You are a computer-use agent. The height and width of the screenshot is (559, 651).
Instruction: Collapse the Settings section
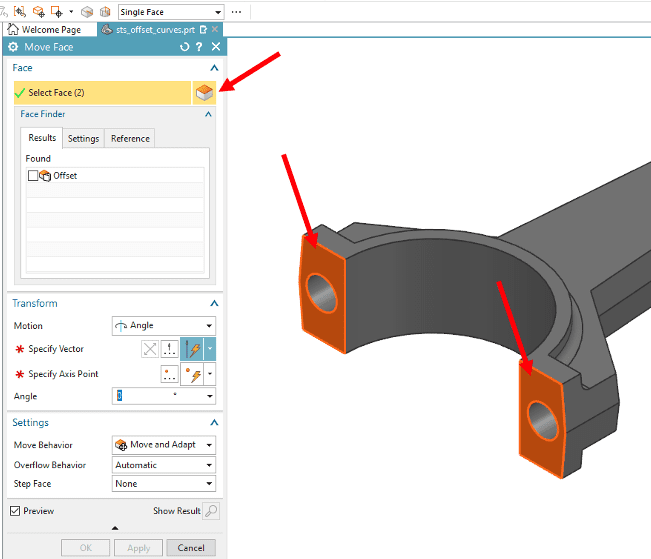pyautogui.click(x=214, y=422)
